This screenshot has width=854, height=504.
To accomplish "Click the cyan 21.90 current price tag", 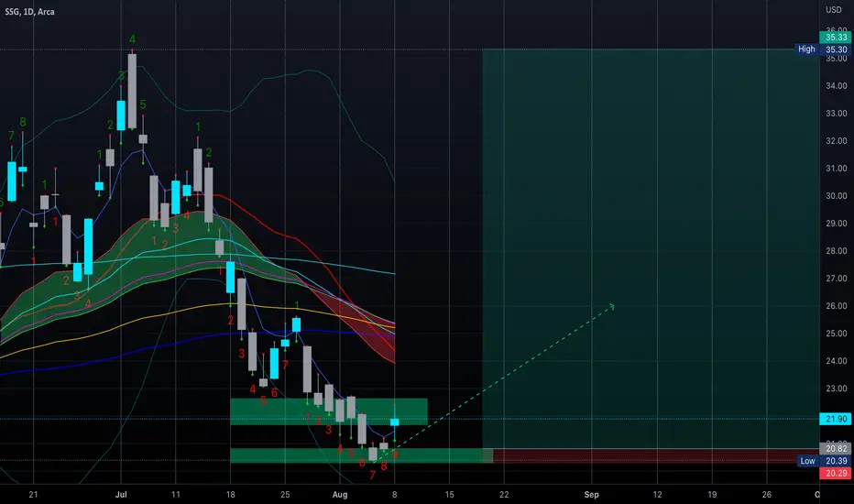I will tap(836, 419).
